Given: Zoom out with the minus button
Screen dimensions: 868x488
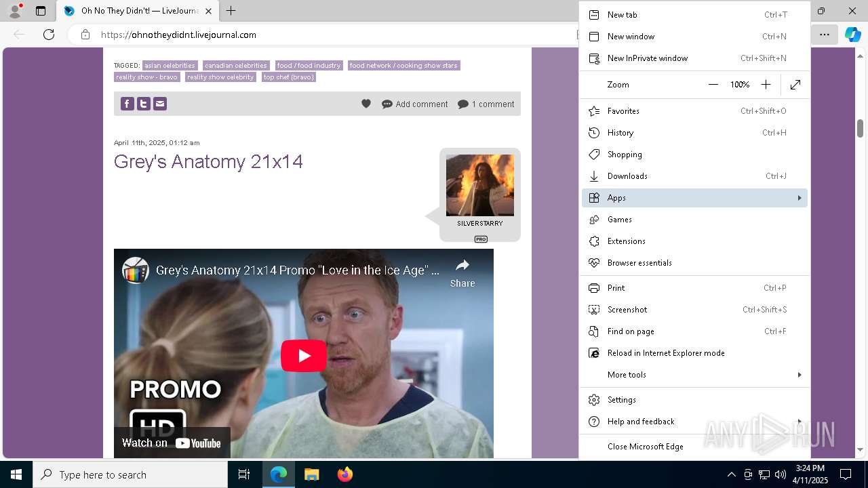Looking at the screenshot, I should click(713, 85).
